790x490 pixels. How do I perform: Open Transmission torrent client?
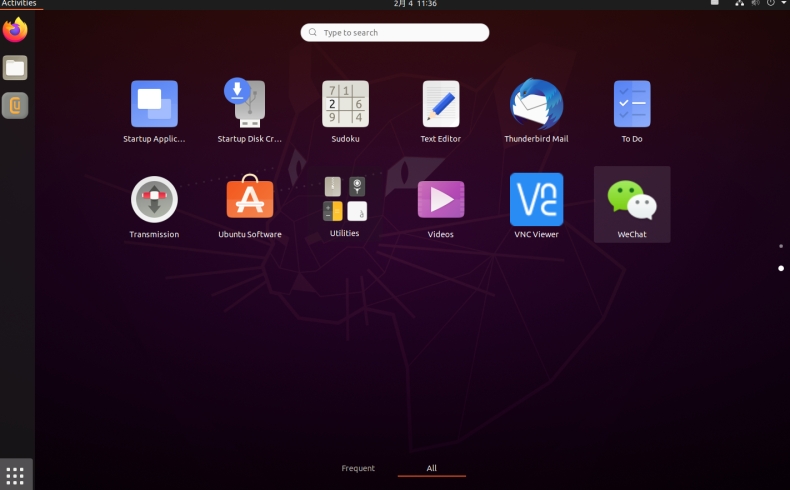tap(154, 200)
